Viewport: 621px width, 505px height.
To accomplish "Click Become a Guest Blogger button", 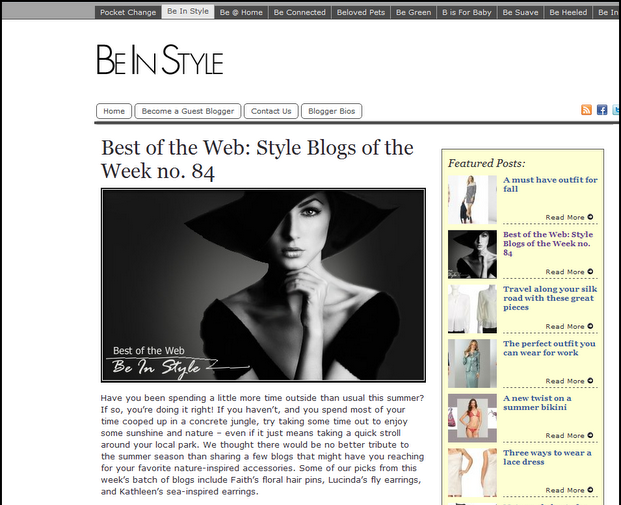I will pos(188,111).
